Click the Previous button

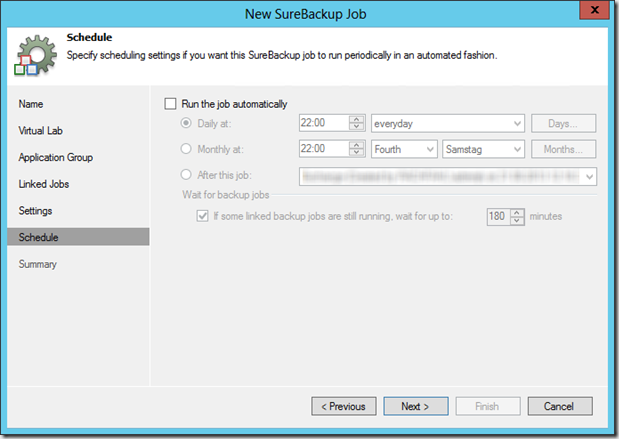pyautogui.click(x=344, y=406)
